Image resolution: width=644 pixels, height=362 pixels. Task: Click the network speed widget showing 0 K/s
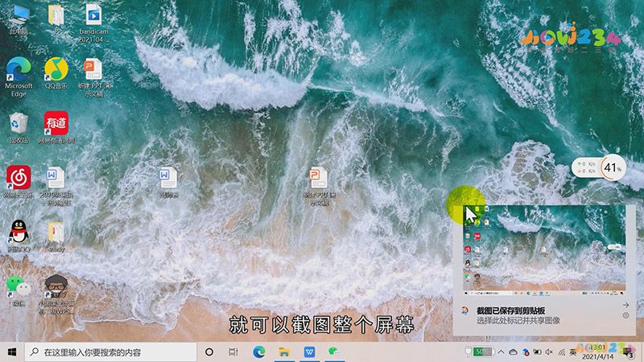(586, 167)
